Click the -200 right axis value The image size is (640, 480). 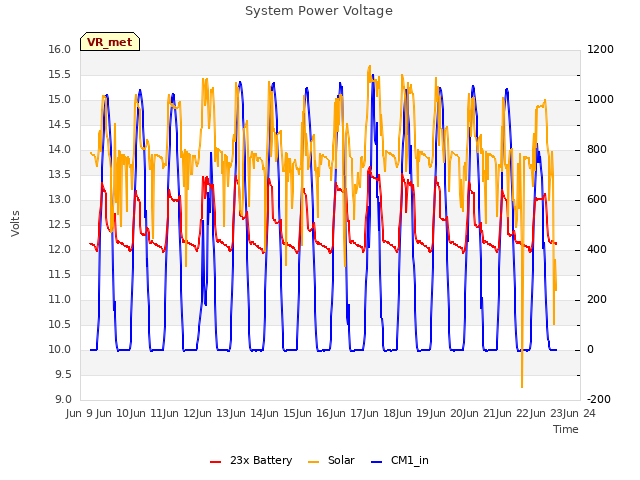tap(599, 399)
